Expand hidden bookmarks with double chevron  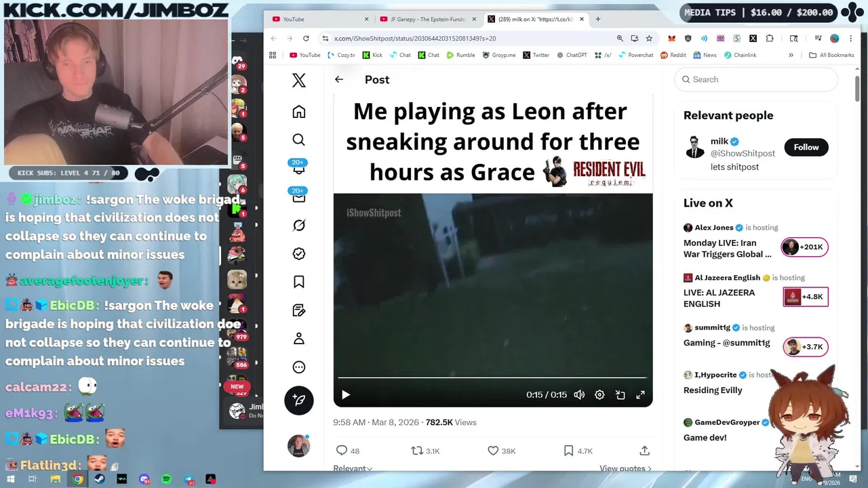coord(791,55)
